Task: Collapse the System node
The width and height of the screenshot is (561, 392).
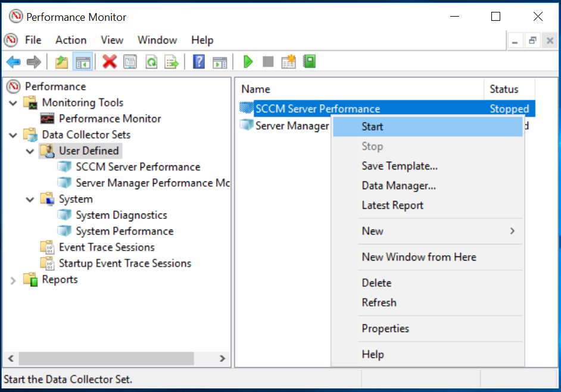Action: (x=30, y=199)
